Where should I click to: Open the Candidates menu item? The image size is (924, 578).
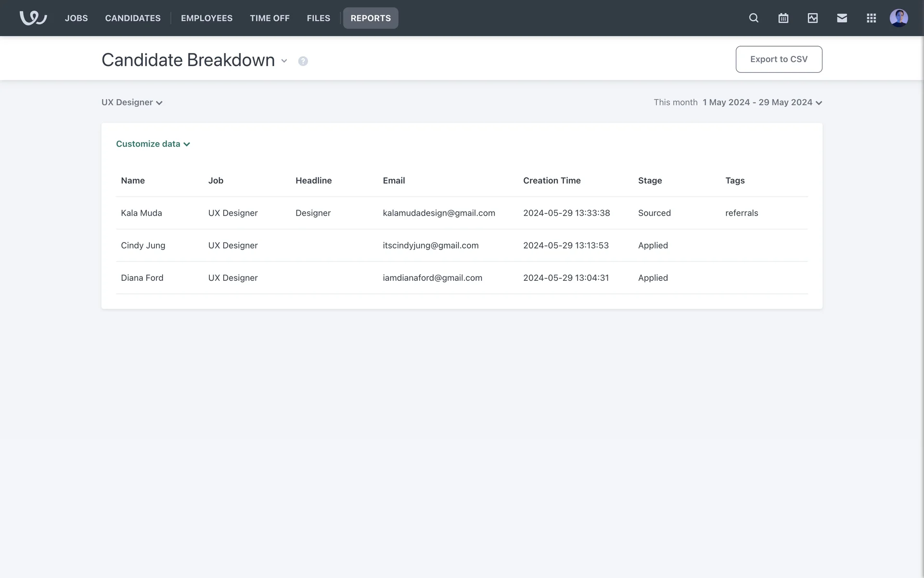point(133,18)
